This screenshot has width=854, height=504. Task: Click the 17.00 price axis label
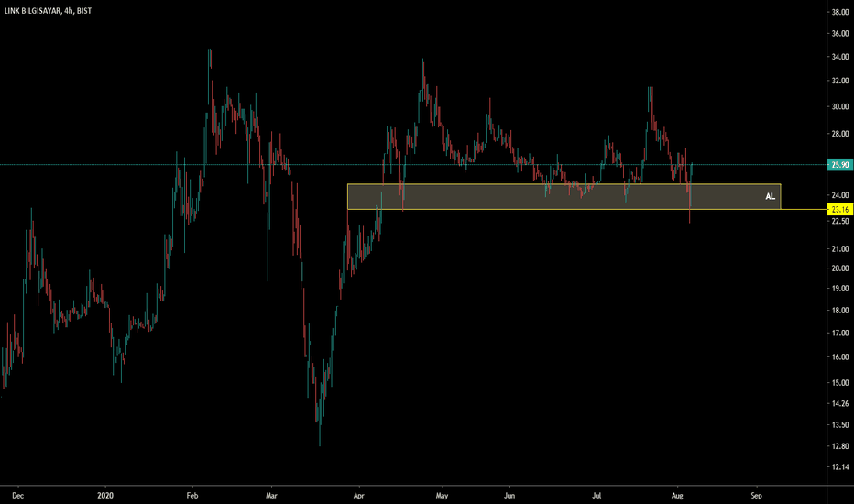point(840,334)
